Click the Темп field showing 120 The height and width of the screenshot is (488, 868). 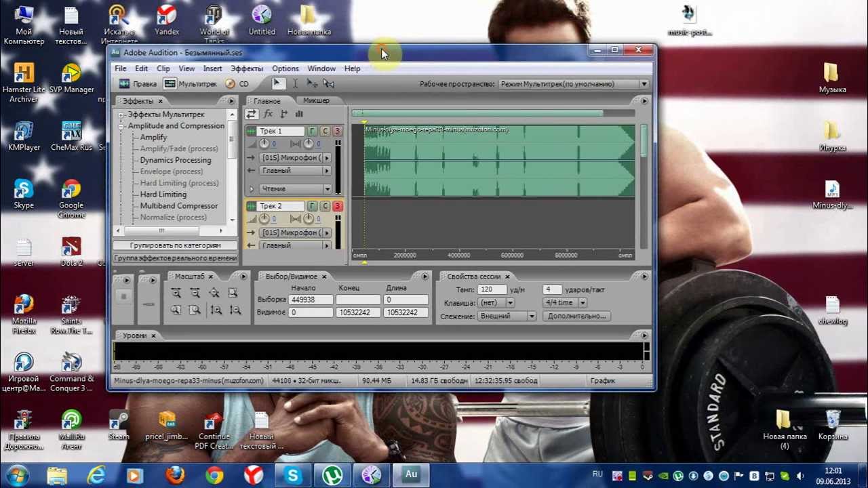[492, 289]
